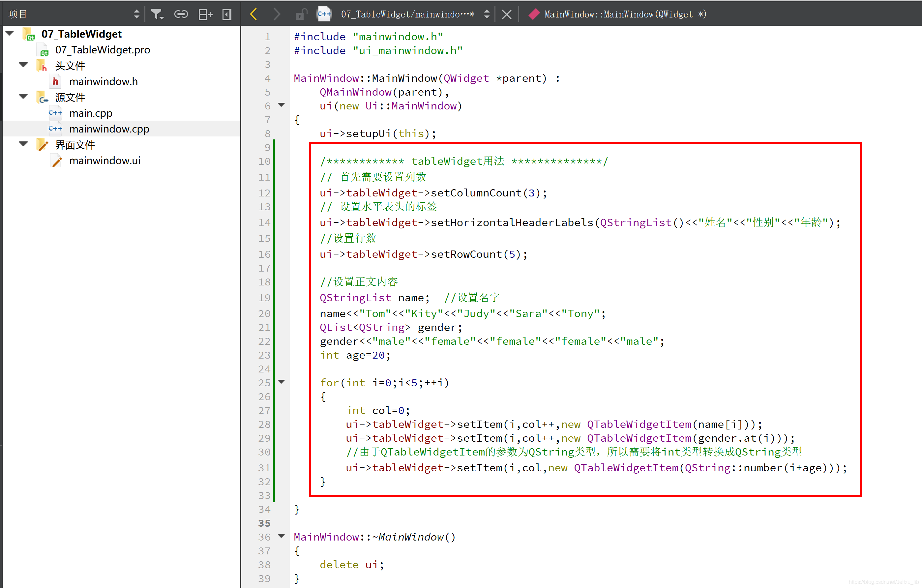Screen dimensions: 922x588
Task: Click the 'int col=0;' line
Action: [x=378, y=411]
